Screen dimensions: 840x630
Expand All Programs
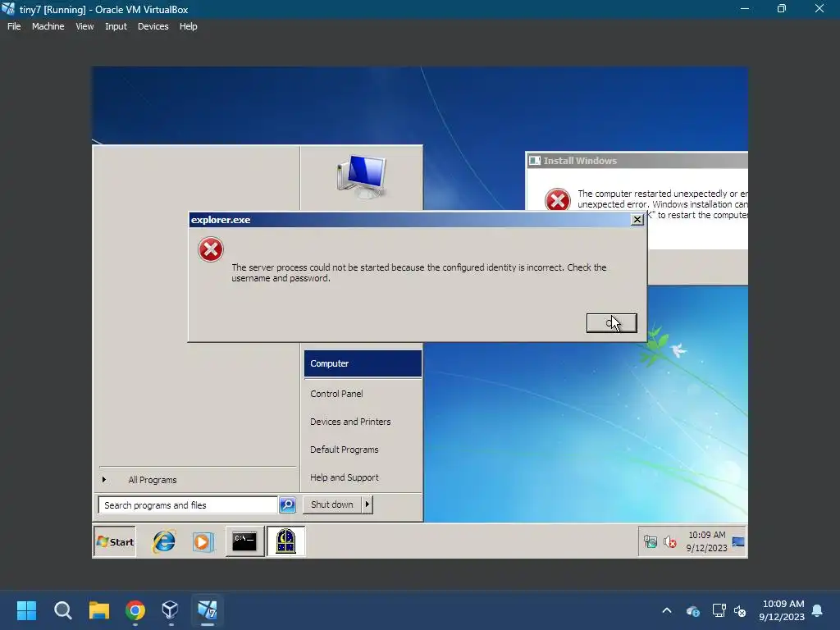pos(152,479)
